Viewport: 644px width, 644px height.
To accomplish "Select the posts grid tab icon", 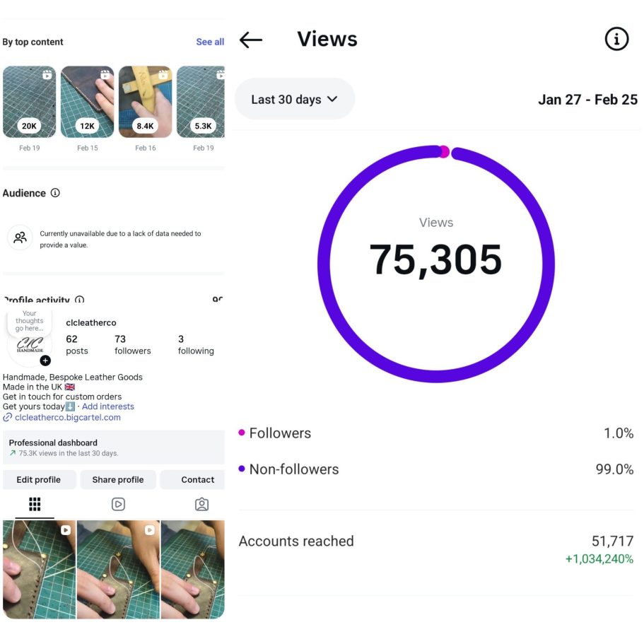I will pyautogui.click(x=35, y=504).
